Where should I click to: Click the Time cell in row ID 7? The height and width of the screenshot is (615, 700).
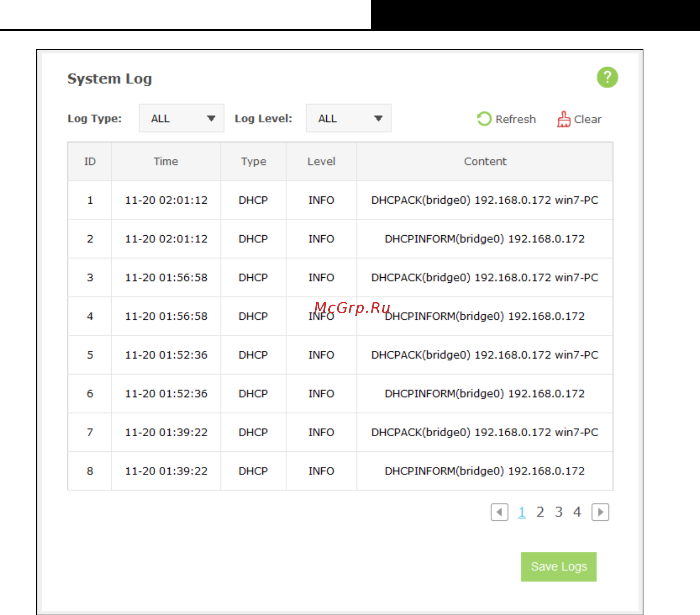(x=166, y=432)
